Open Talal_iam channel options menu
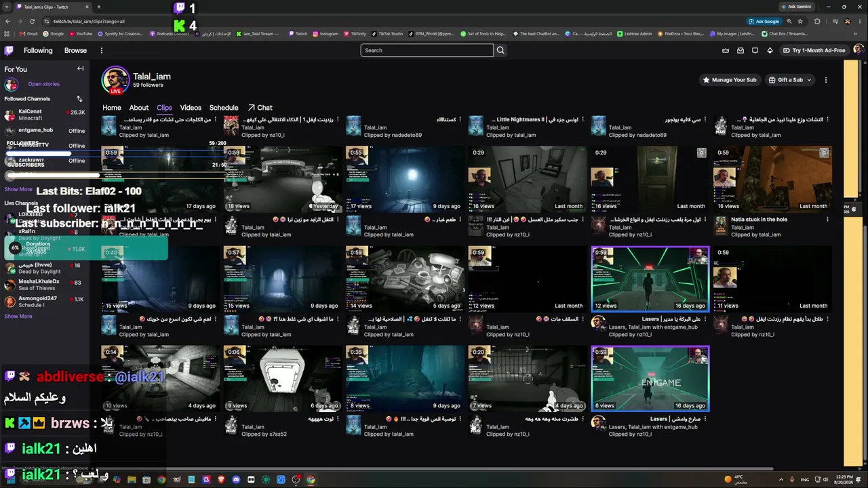 coord(825,80)
